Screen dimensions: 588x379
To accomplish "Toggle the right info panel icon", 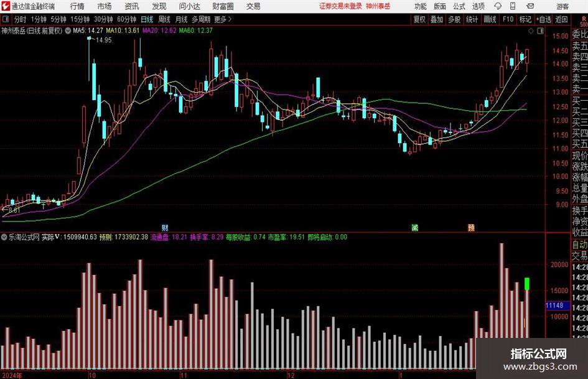I will point(540,31).
